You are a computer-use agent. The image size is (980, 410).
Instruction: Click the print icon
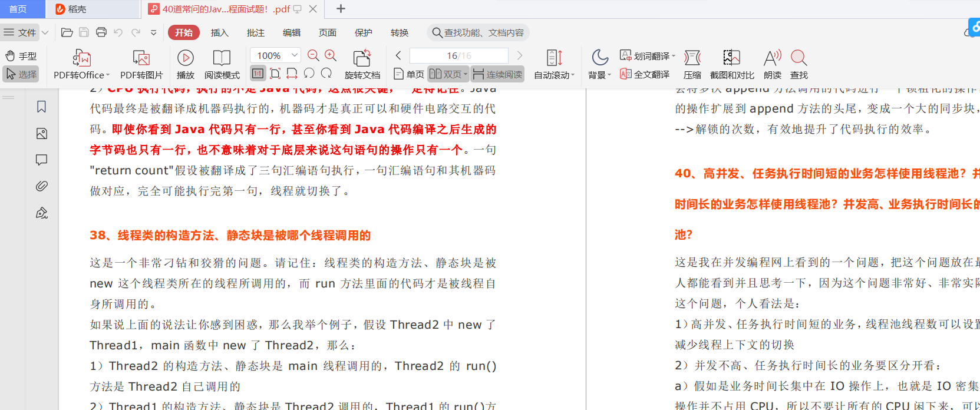(x=101, y=32)
